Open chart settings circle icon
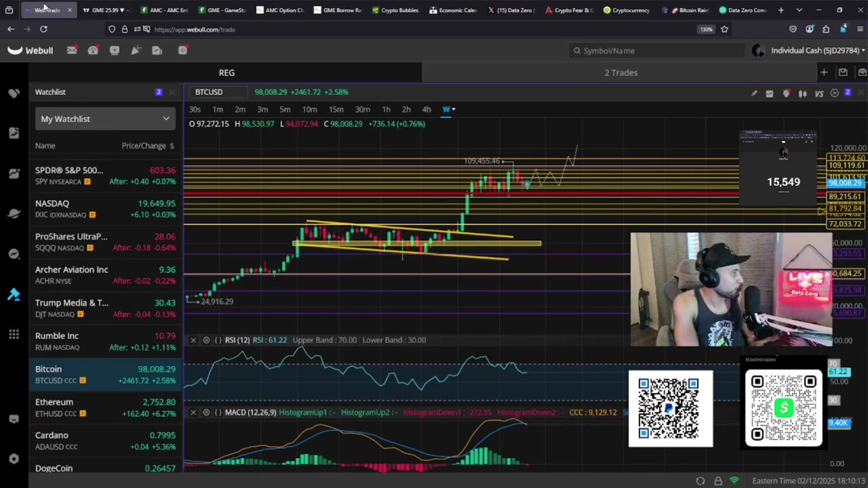 point(835,94)
